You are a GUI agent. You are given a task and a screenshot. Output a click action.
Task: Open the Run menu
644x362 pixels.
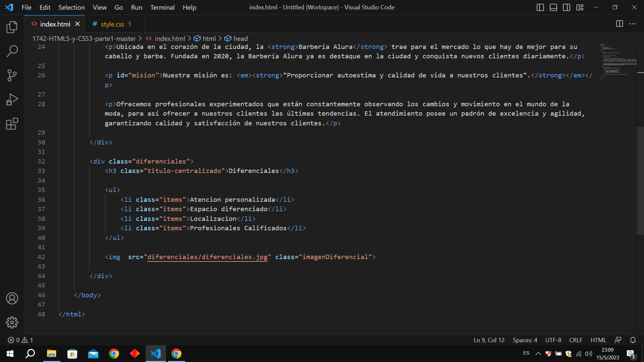tap(137, 7)
